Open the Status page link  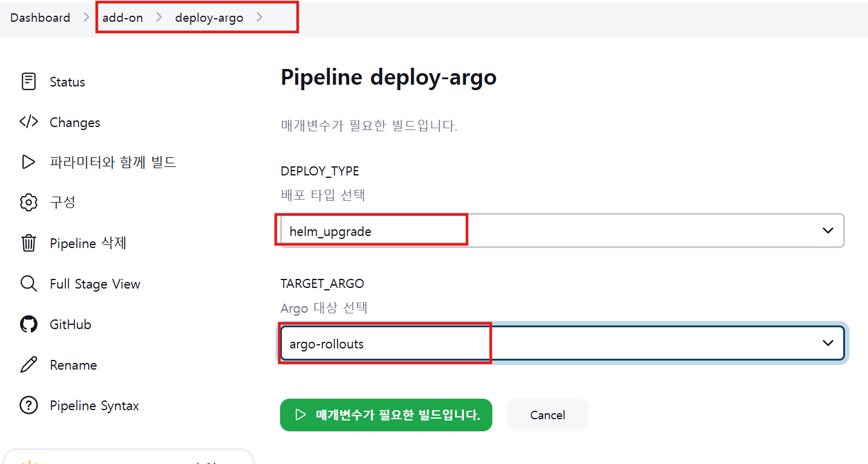click(67, 82)
